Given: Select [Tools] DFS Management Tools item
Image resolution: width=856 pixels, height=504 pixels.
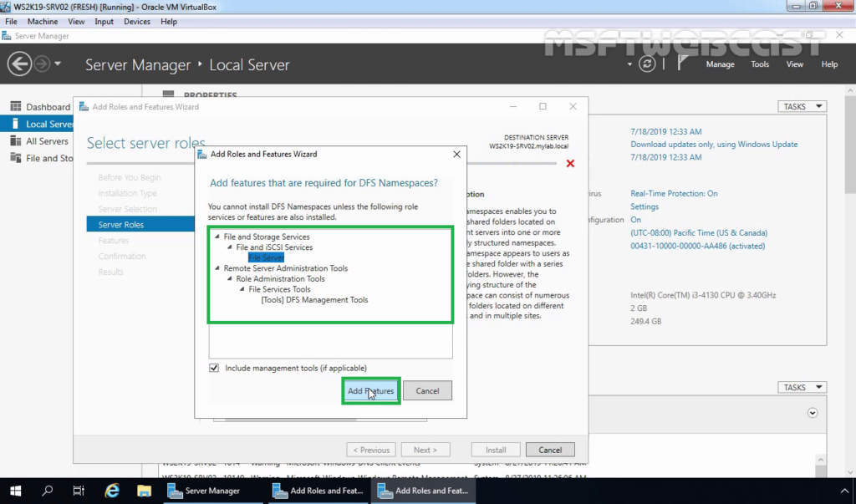Looking at the screenshot, I should 314,300.
